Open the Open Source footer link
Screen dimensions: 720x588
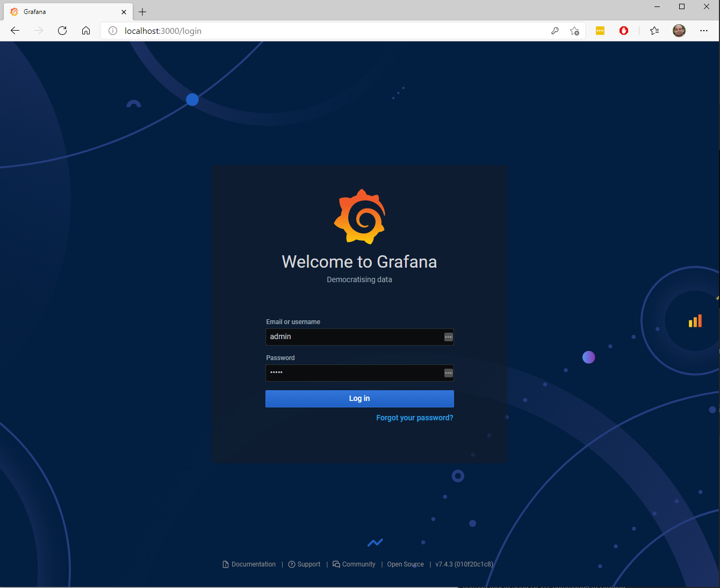click(x=405, y=564)
